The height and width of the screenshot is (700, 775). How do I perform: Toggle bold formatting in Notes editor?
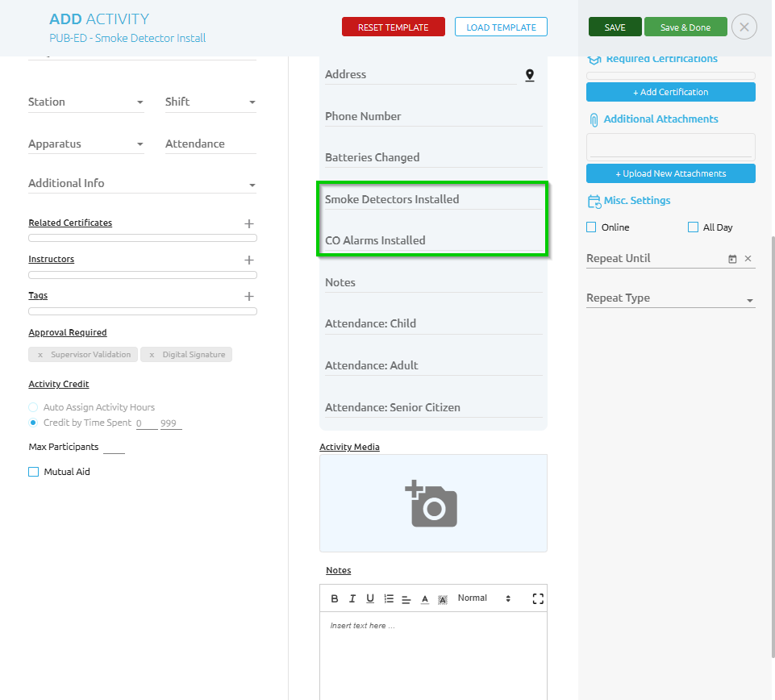click(x=335, y=598)
